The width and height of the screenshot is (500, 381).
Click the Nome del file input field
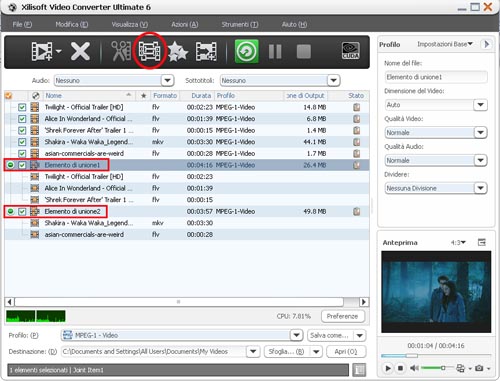coord(436,77)
